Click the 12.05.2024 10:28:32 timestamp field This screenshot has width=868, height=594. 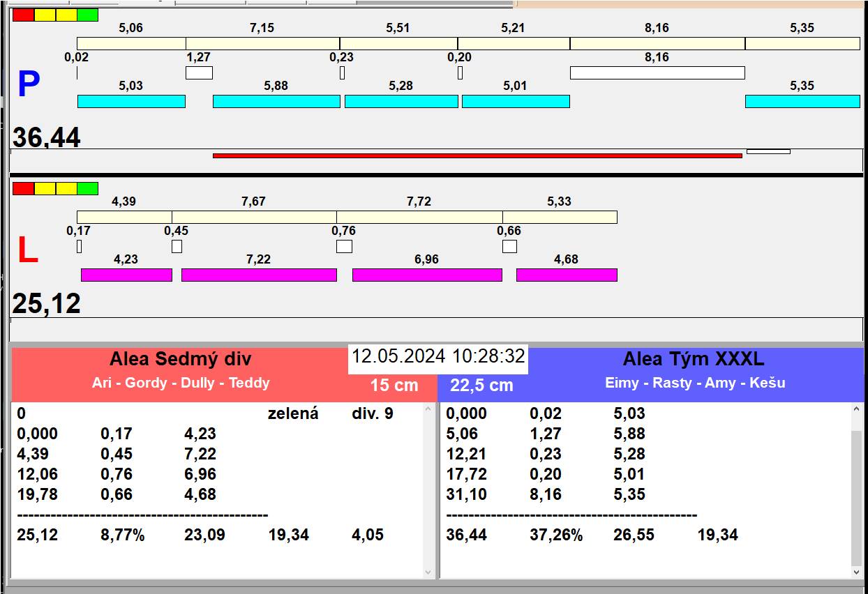437,356
